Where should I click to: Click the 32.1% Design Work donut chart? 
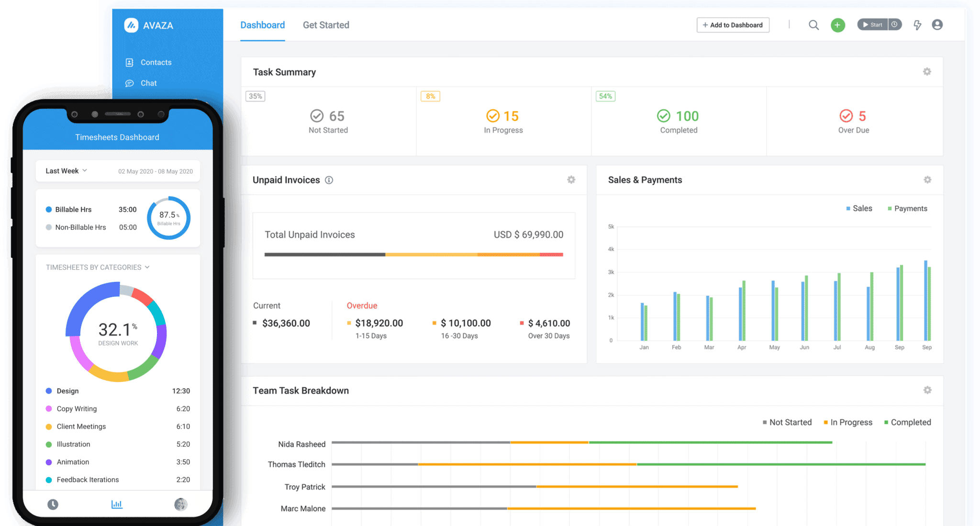click(x=116, y=332)
